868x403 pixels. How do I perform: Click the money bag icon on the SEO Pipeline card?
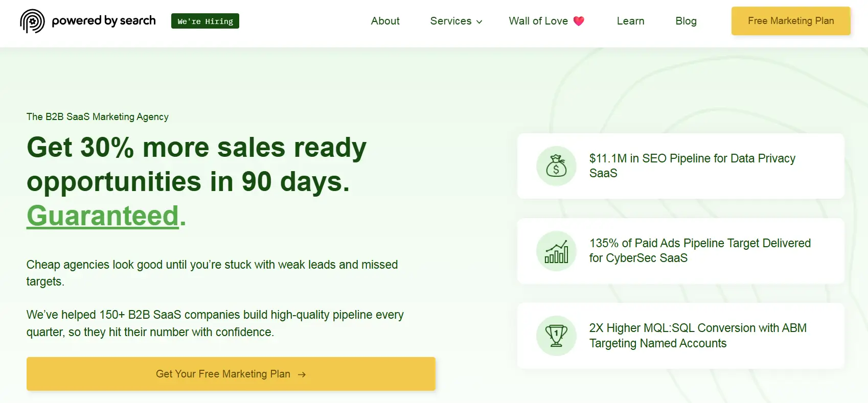tap(556, 166)
